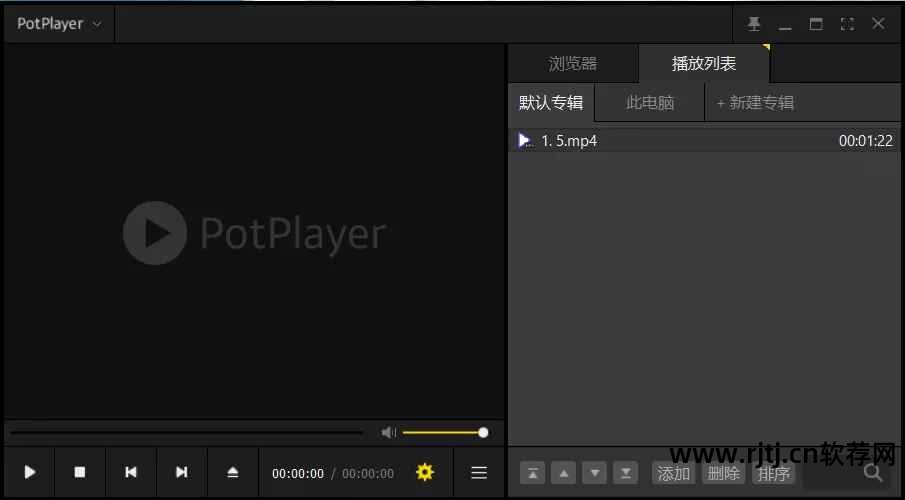Click the 添加 add button
This screenshot has height=500, width=905.
pos(674,473)
